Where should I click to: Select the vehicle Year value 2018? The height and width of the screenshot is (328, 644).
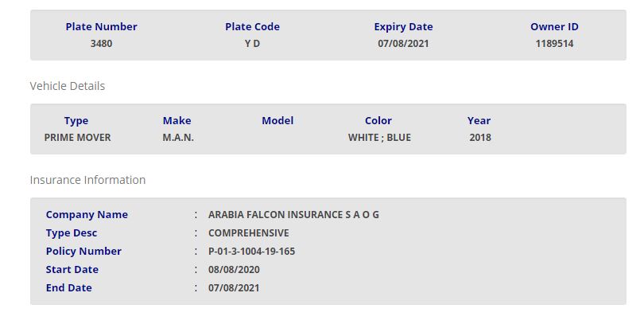pyautogui.click(x=480, y=138)
